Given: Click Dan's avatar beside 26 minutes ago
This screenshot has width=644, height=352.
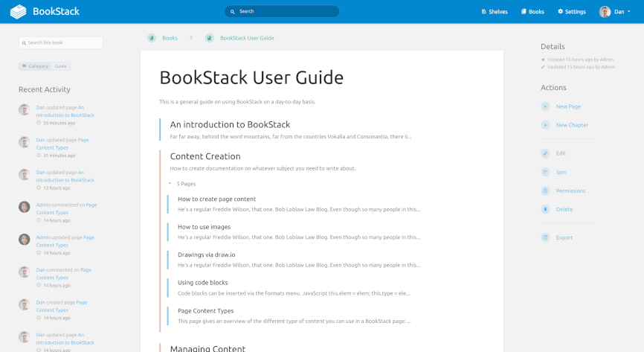Looking at the screenshot, I should 25,109.
